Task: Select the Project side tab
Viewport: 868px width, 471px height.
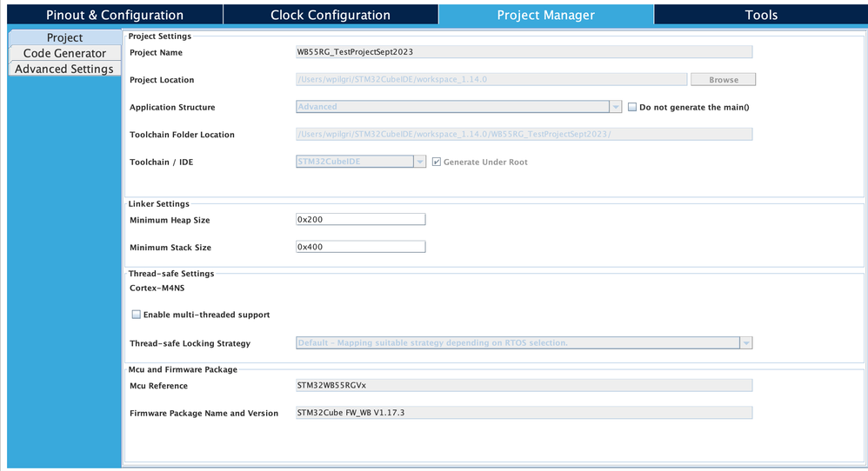Action: click(x=64, y=37)
